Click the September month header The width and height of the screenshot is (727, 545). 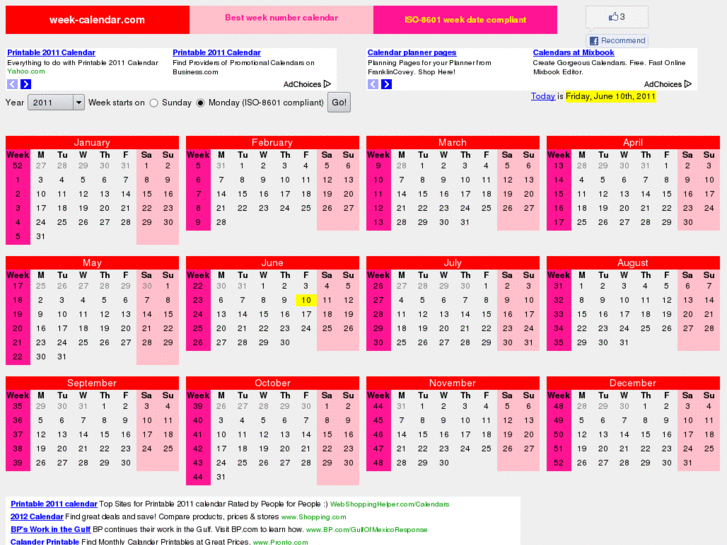point(92,383)
